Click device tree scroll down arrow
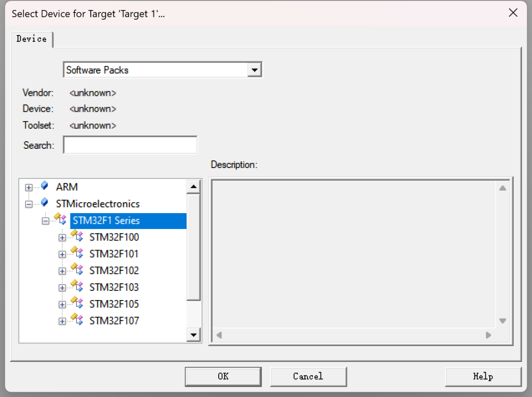 [193, 335]
